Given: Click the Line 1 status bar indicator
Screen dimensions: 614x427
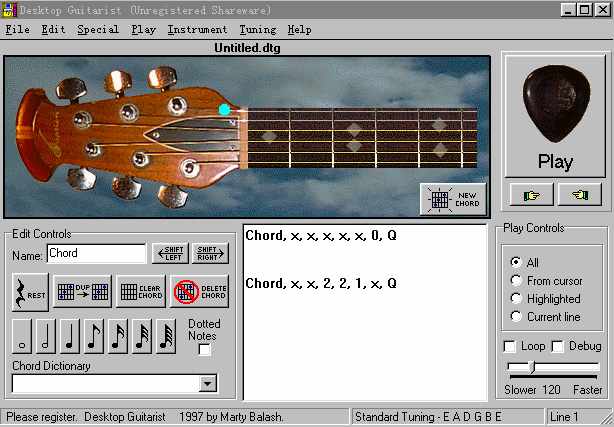Looking at the screenshot, I should pyautogui.click(x=564, y=417).
